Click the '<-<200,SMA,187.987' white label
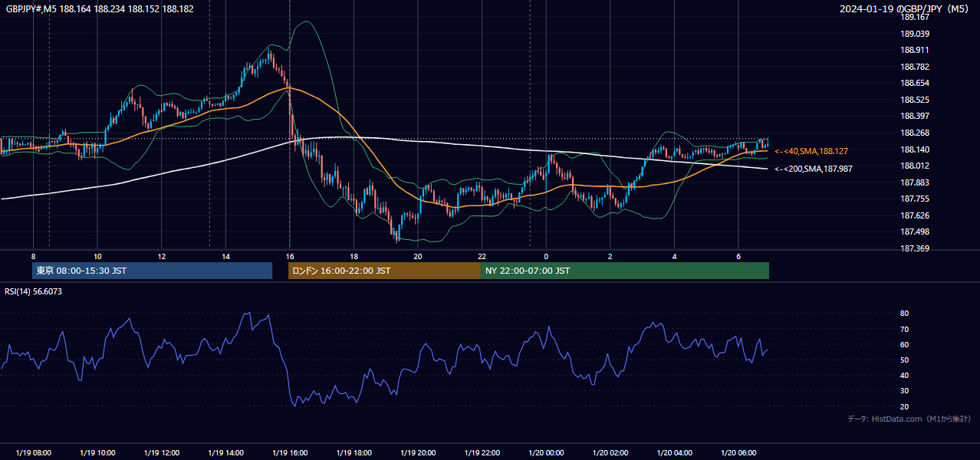 814,169
